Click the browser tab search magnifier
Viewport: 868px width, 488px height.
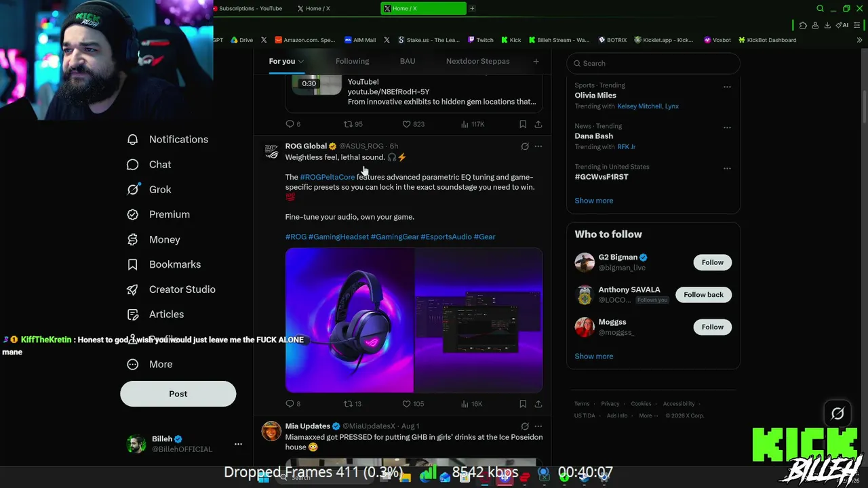tap(820, 9)
